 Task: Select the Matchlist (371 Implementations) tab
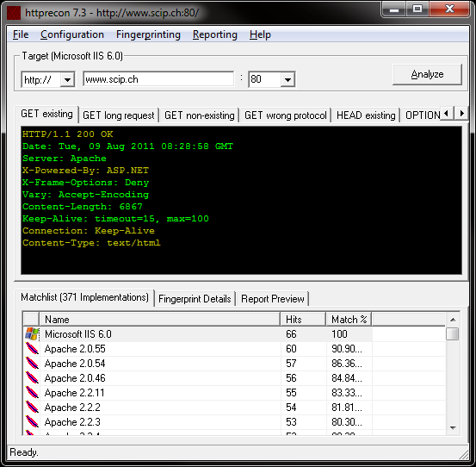(x=84, y=297)
